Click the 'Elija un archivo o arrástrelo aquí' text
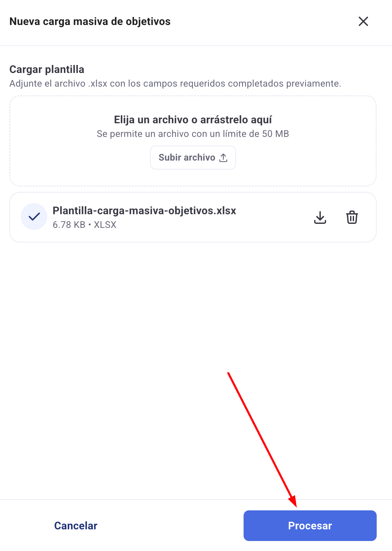This screenshot has height=551, width=392. [x=193, y=120]
